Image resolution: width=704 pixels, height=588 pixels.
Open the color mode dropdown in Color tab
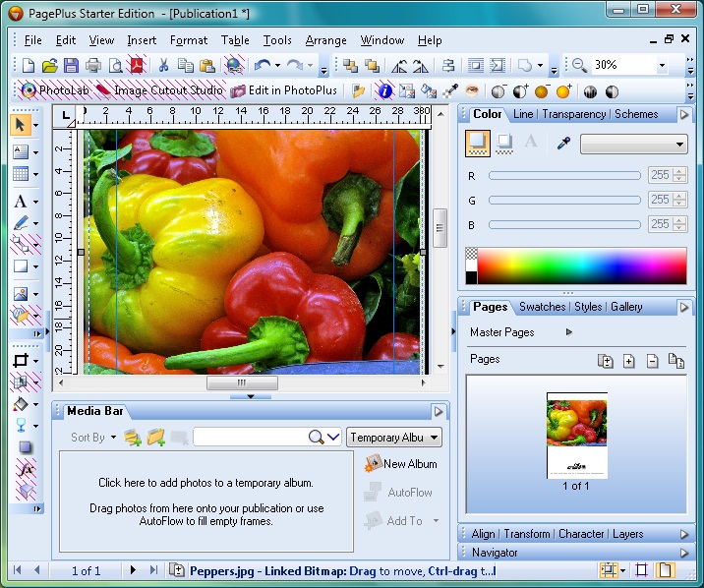(x=633, y=145)
